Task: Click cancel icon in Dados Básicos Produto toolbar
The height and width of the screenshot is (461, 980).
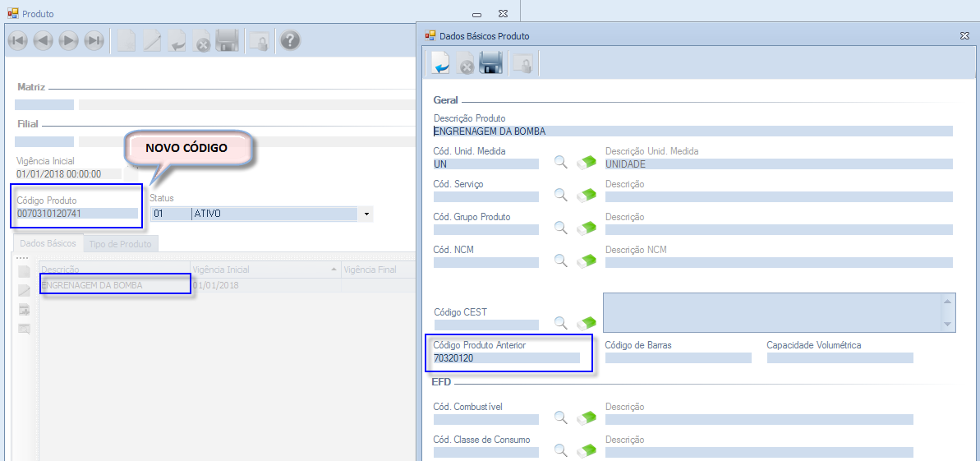Action: [x=466, y=64]
